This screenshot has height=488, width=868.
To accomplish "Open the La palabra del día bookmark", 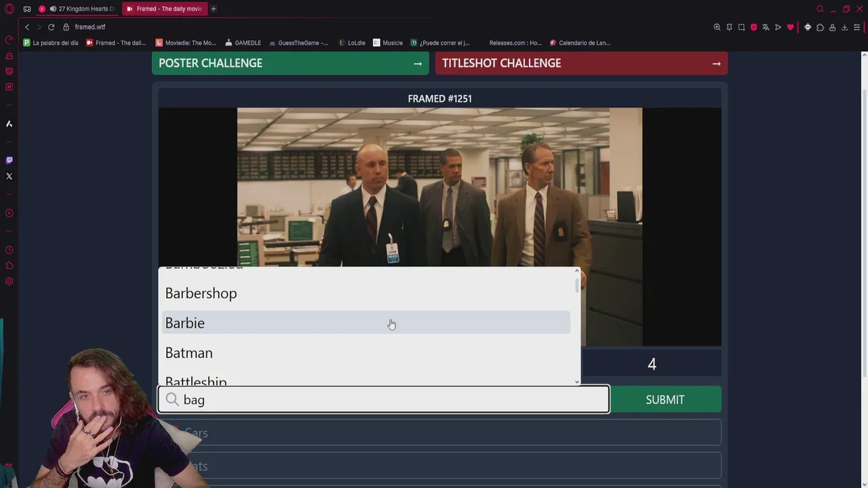I will pyautogui.click(x=51, y=43).
